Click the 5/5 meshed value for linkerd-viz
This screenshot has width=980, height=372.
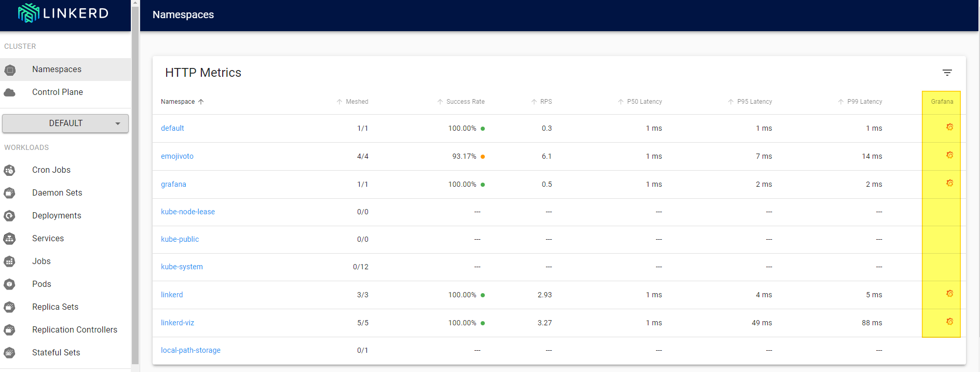[x=363, y=323]
